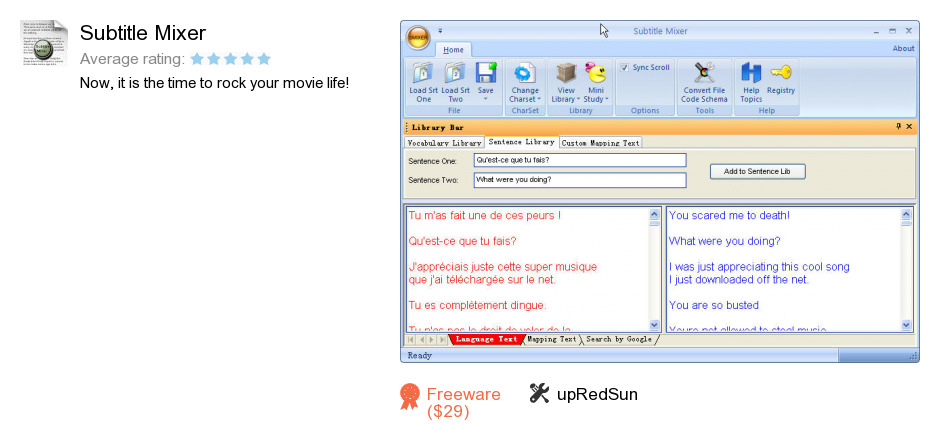Open the Vocabulary Library tab

[x=444, y=143]
